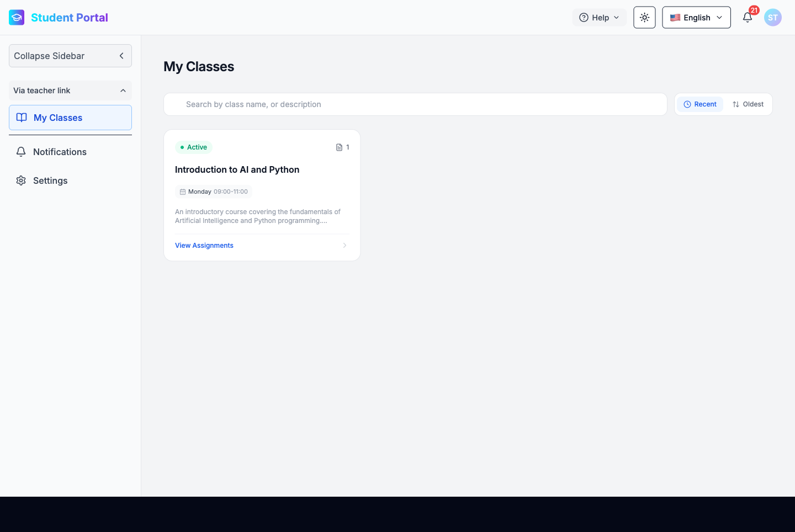795x532 pixels.
Task: Click the assignment count document icon
Action: tap(339, 147)
